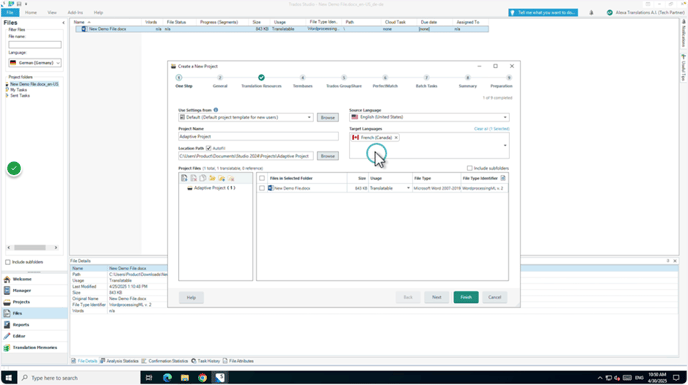Switch to the Add-Ins ribbon tab
Screen dimensions: 688x385
(x=75, y=13)
